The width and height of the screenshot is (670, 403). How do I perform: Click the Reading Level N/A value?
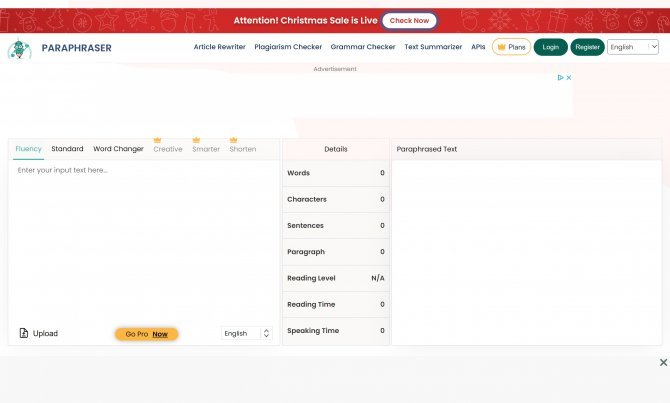click(378, 278)
